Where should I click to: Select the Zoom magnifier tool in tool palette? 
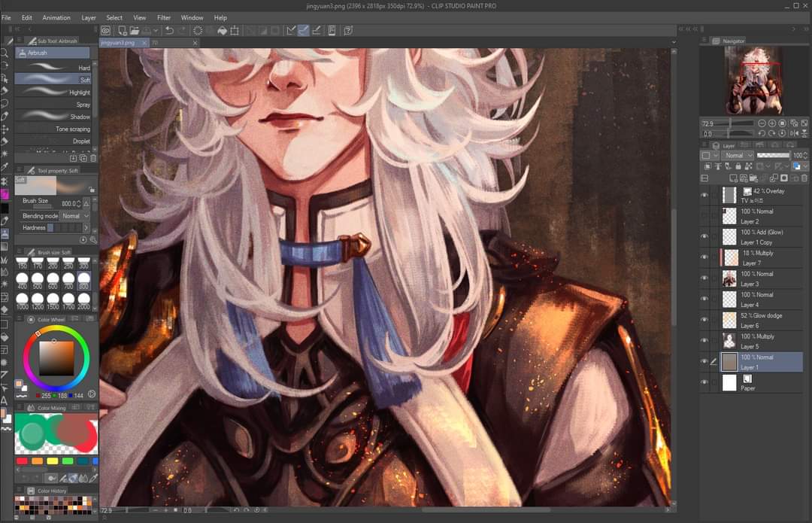click(x=5, y=53)
